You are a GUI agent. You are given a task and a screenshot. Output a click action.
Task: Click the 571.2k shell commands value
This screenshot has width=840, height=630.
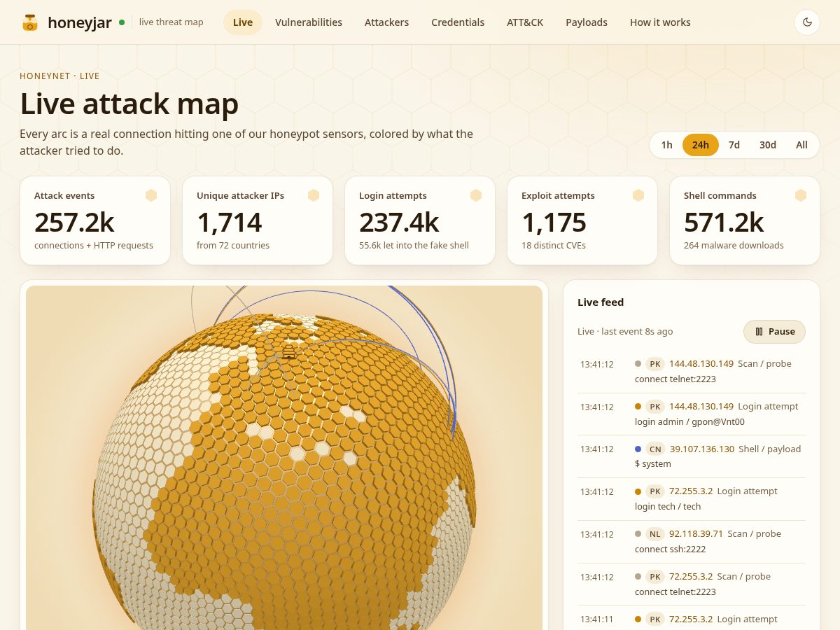(x=724, y=222)
